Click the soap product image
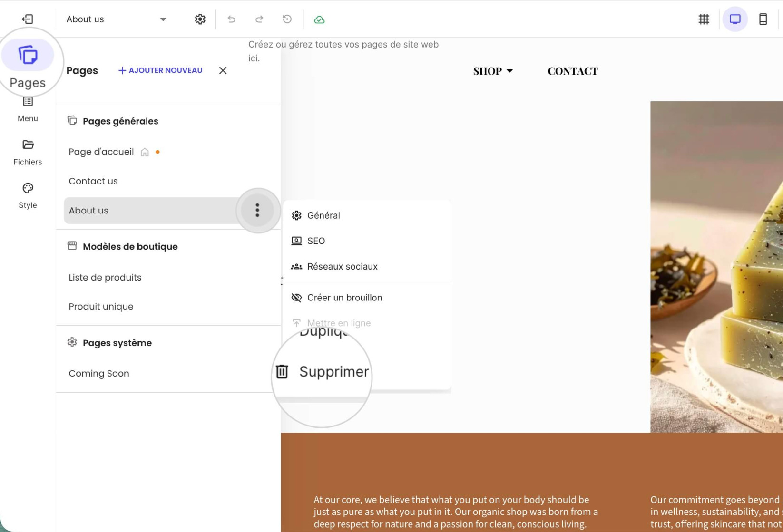This screenshot has height=532, width=783. (716, 267)
